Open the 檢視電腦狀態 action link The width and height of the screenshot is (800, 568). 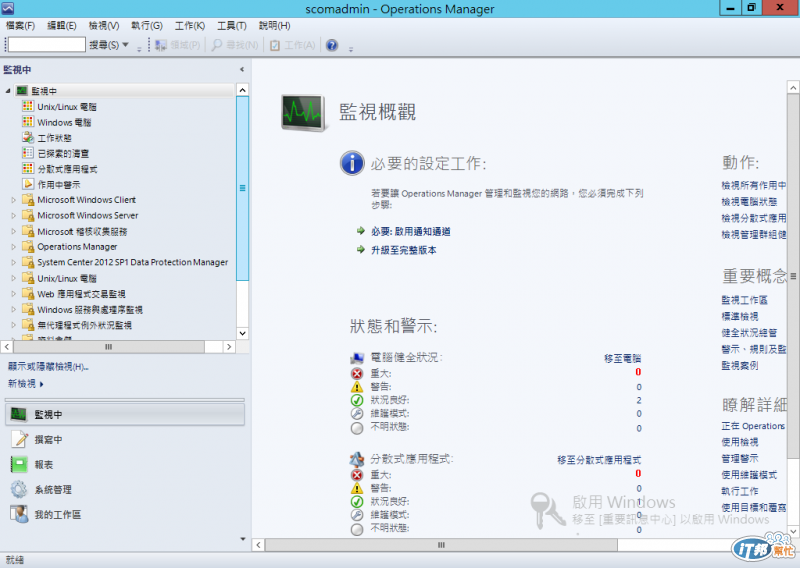point(749,202)
